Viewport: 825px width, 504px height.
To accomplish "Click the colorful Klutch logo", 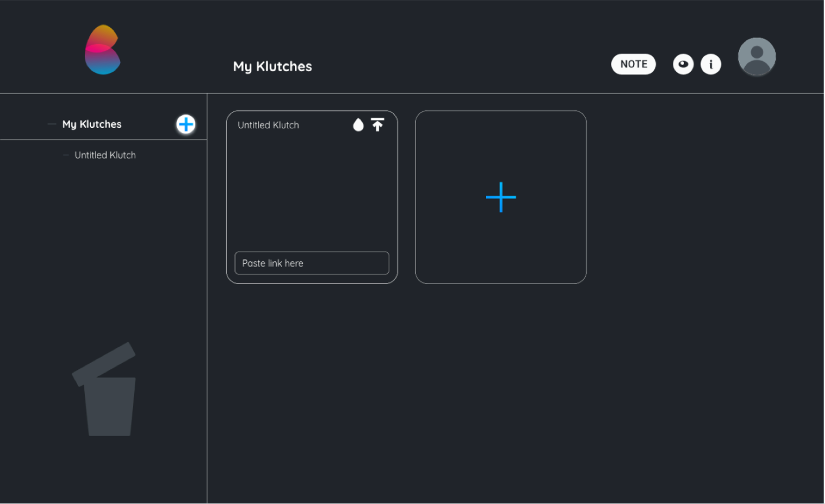I will pos(102,50).
